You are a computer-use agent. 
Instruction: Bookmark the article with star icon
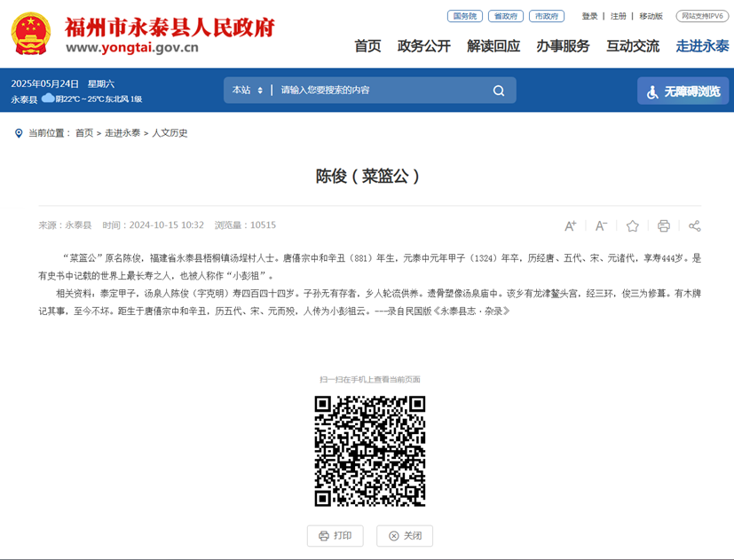632,226
